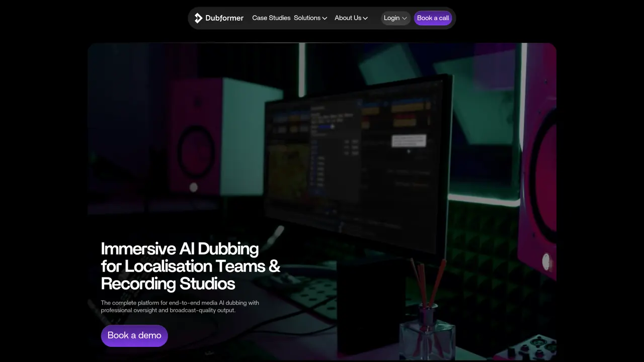644x362 pixels.
Task: Click the Dubformer brand name
Action: point(224,18)
